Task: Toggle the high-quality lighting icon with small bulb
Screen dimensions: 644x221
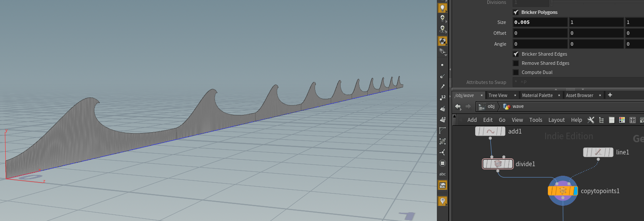Action: click(x=443, y=19)
